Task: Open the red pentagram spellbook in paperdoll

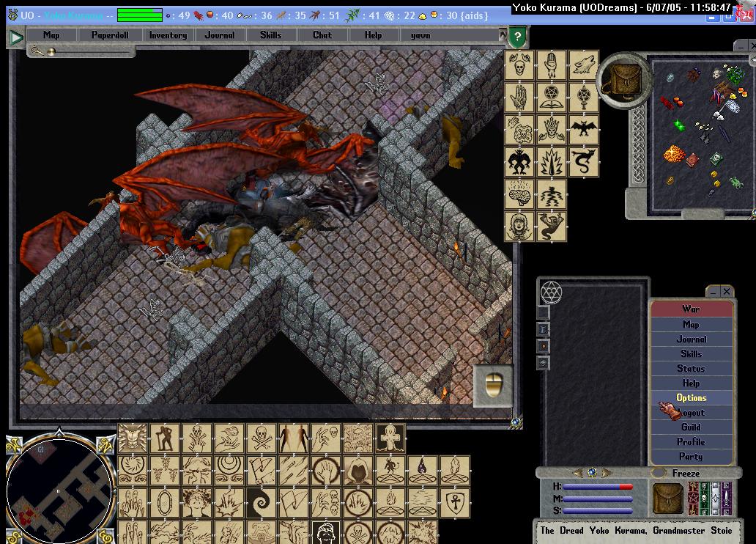Action: tap(693, 498)
